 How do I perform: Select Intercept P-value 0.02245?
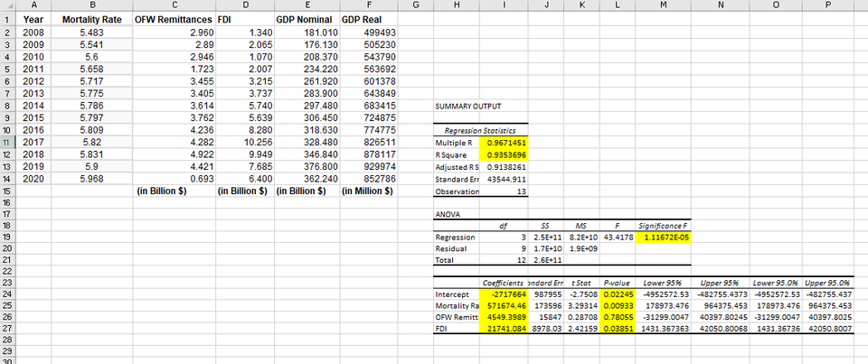[618, 294]
